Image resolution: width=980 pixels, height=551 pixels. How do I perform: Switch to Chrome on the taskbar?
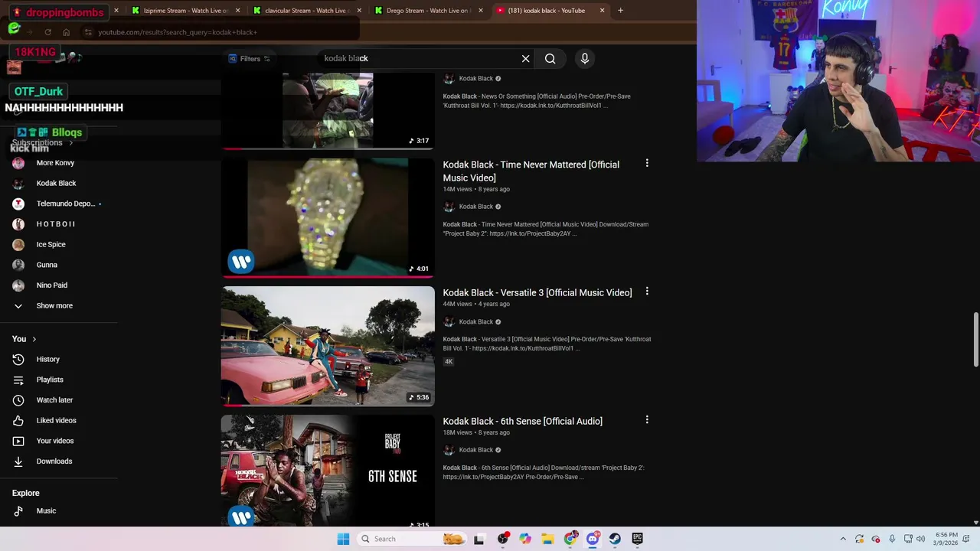click(x=570, y=539)
